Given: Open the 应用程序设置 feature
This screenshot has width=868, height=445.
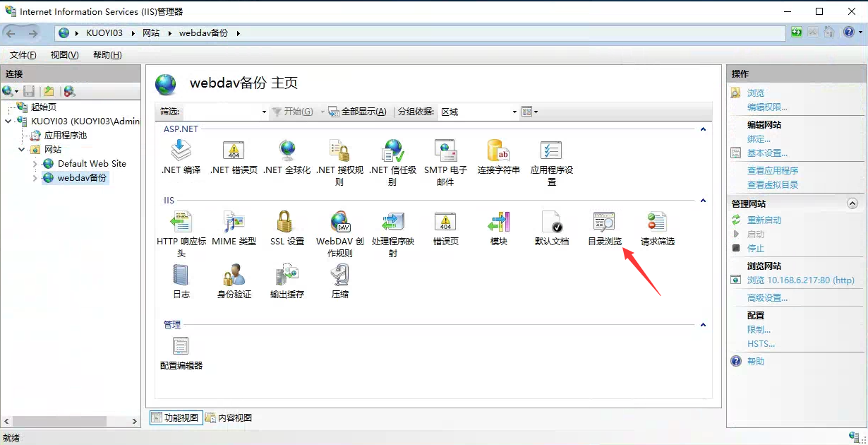Looking at the screenshot, I should click(x=551, y=162).
